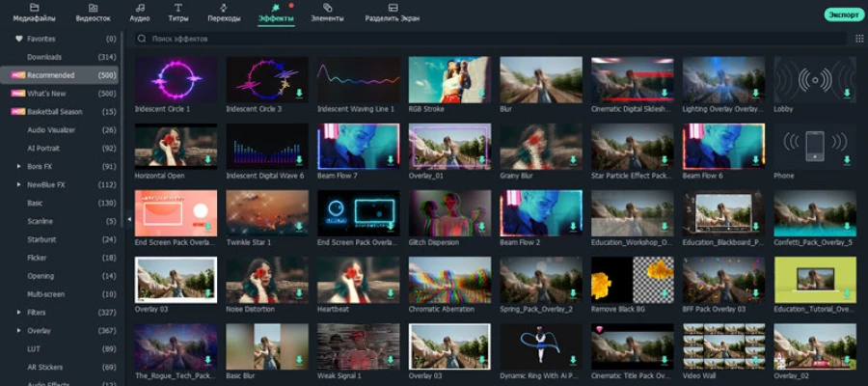Download the Iridescent Circle 3 effect
Screen dimensions: 868x386
tap(300, 94)
